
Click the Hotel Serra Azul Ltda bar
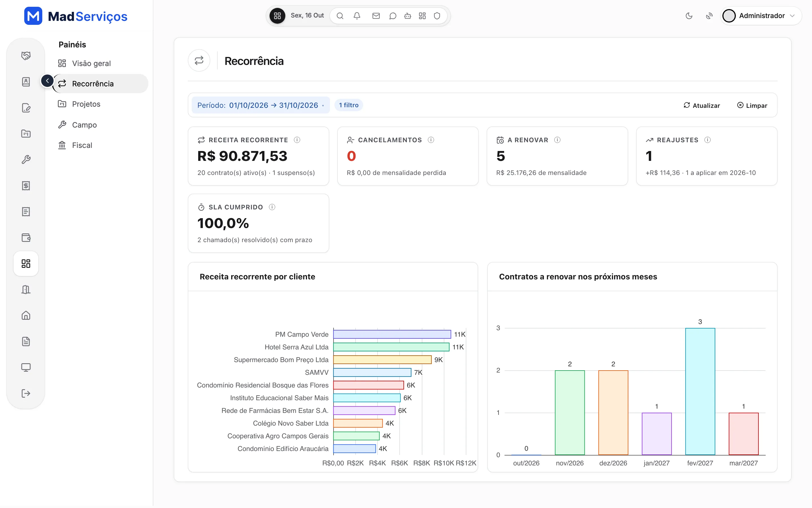point(391,347)
